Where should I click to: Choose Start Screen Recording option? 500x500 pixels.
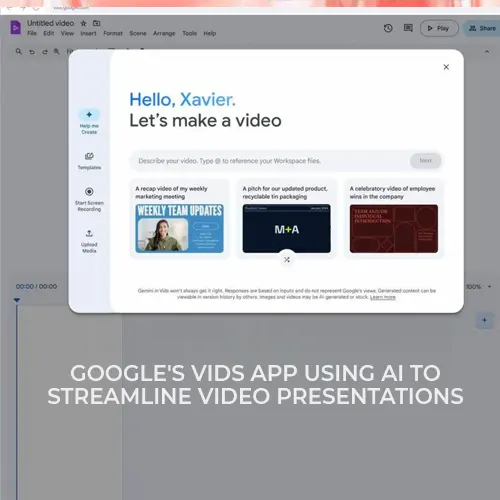pos(89,199)
